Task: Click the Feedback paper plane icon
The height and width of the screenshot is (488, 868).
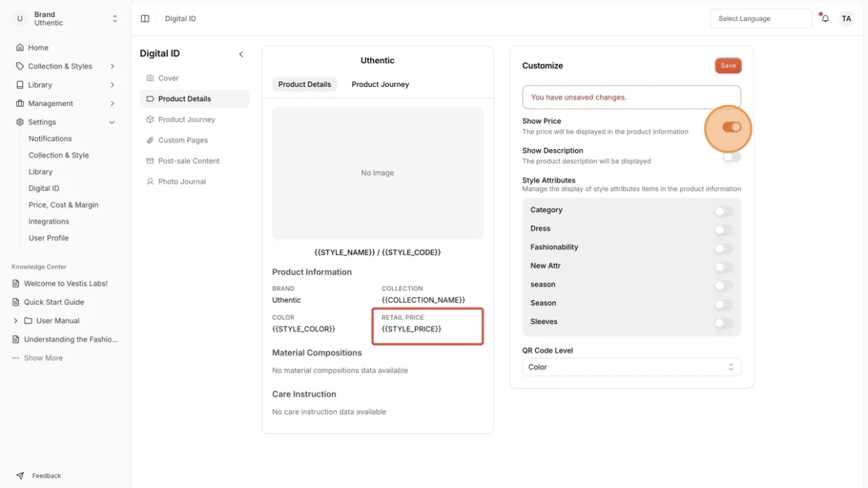Action: [x=20, y=475]
